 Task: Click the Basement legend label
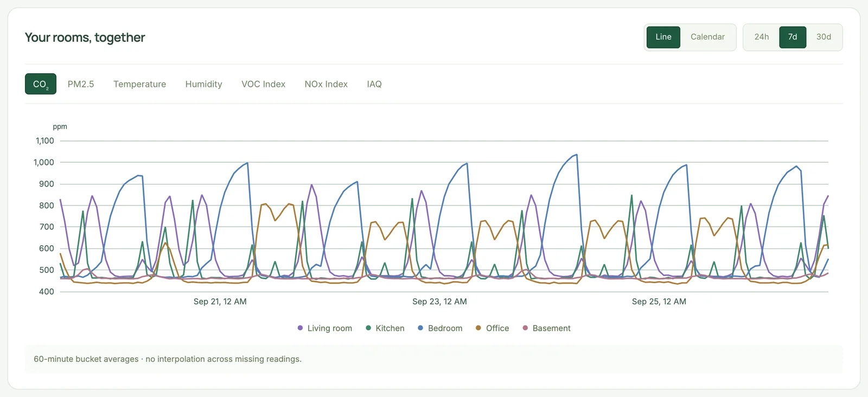pos(552,328)
